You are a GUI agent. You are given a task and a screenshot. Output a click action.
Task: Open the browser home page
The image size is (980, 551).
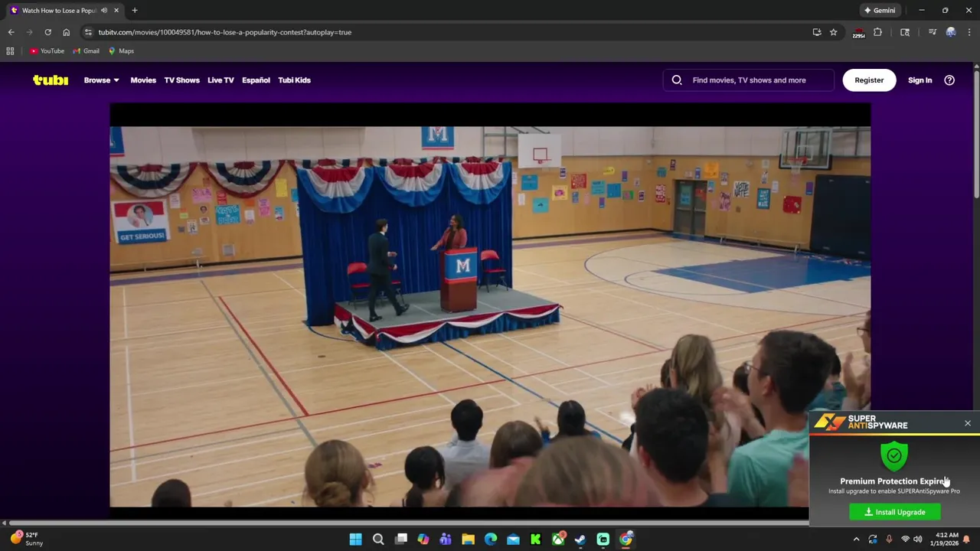(x=66, y=32)
